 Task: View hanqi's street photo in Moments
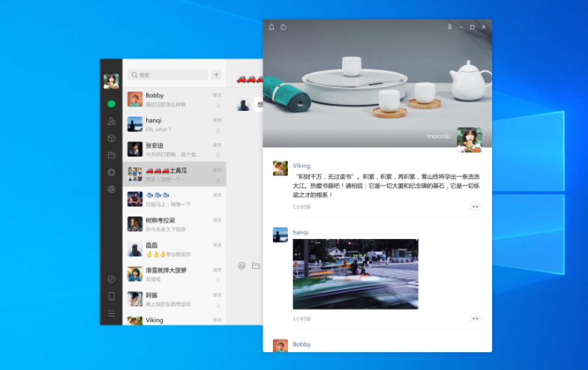point(355,274)
